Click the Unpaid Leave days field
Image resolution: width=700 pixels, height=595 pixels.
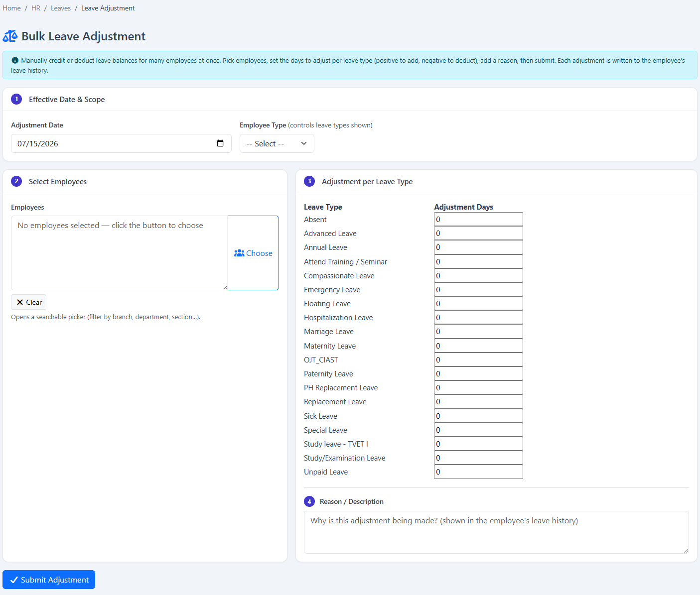point(478,472)
